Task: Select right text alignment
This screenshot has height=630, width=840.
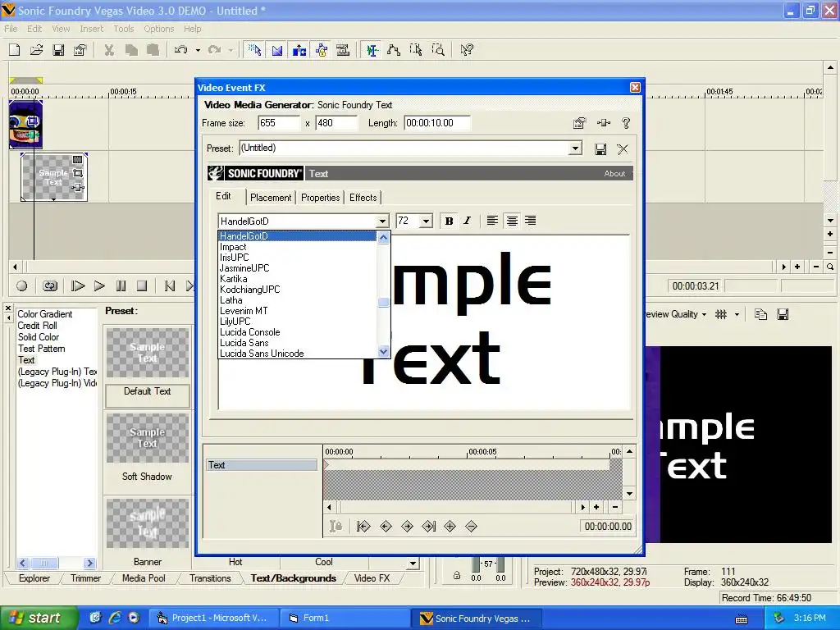Action: [x=531, y=221]
